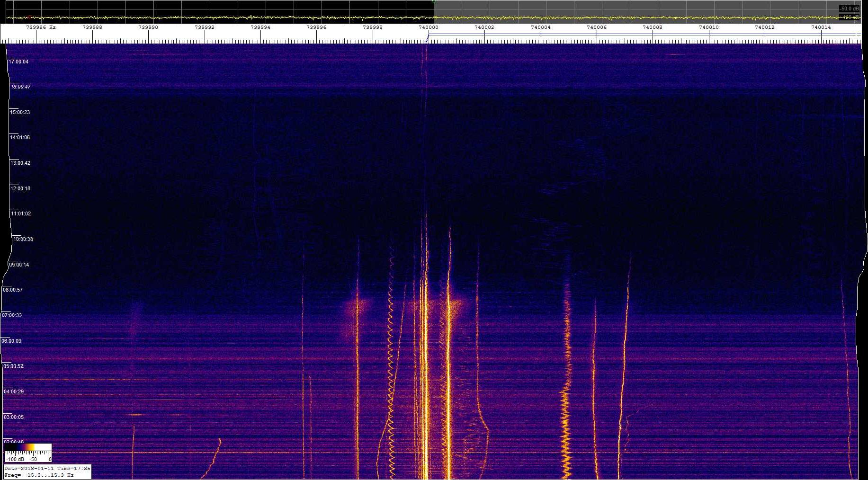Viewport: 868px width, 480px height.
Task: Pick the 05:00:52 time marker
Action: click(x=13, y=366)
